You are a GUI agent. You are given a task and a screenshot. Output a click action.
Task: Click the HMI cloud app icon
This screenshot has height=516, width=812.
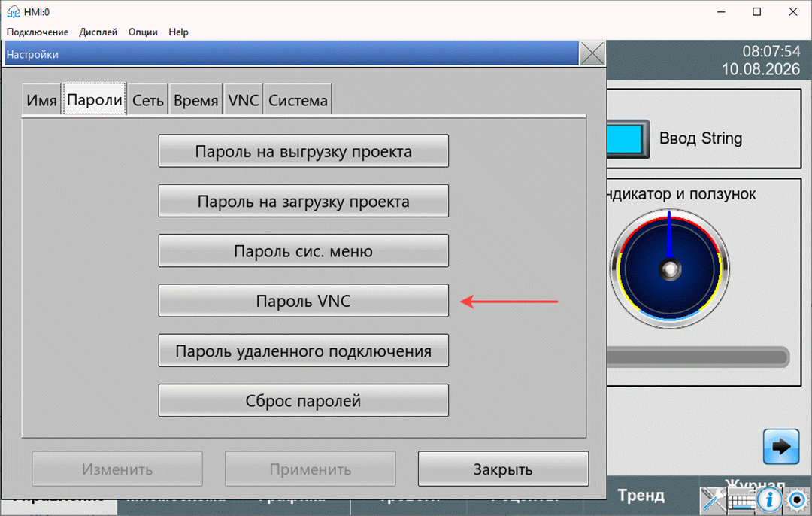click(13, 11)
